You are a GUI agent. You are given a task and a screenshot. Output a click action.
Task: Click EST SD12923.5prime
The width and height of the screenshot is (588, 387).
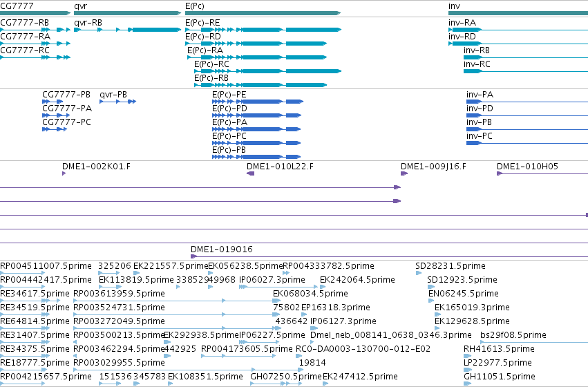(462, 280)
